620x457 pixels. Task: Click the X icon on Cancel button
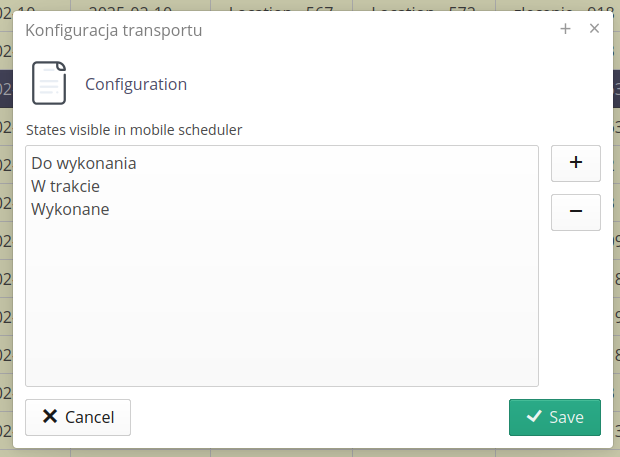pos(49,417)
